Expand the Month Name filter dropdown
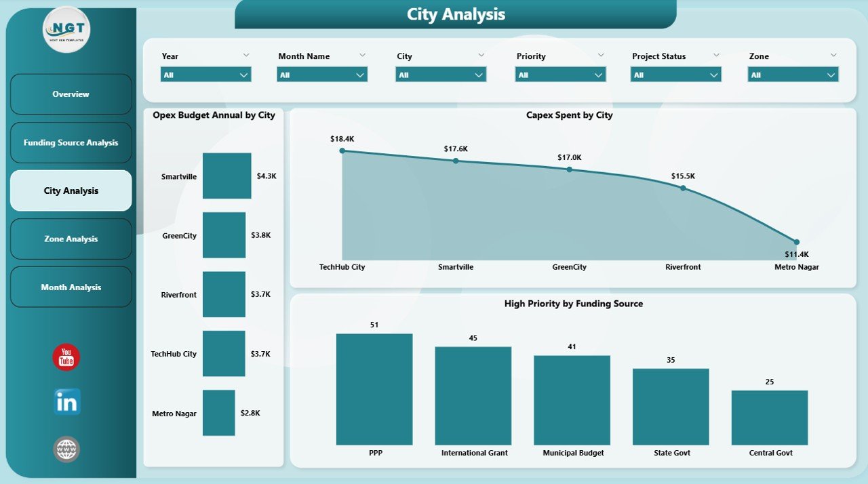Screen dimensions: 868x484 click(x=321, y=74)
